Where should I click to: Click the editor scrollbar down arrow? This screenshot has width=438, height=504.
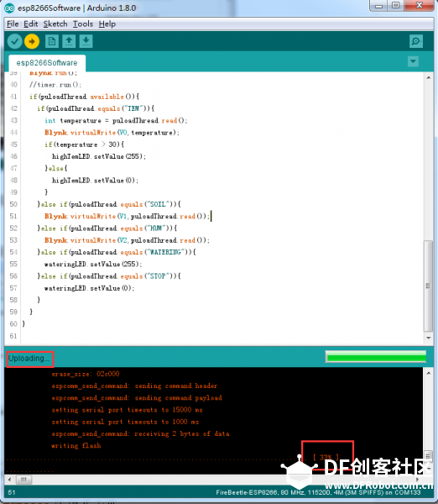pos(429,338)
